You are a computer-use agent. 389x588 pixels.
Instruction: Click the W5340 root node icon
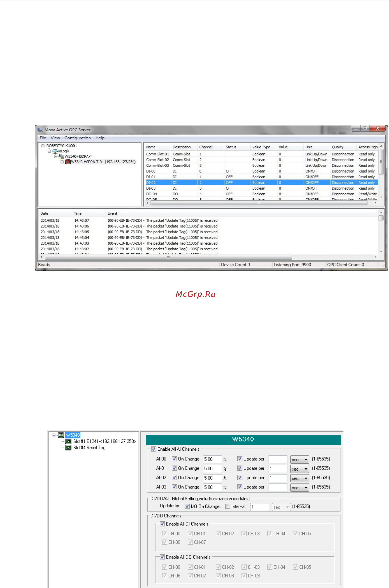pyautogui.click(x=61, y=435)
